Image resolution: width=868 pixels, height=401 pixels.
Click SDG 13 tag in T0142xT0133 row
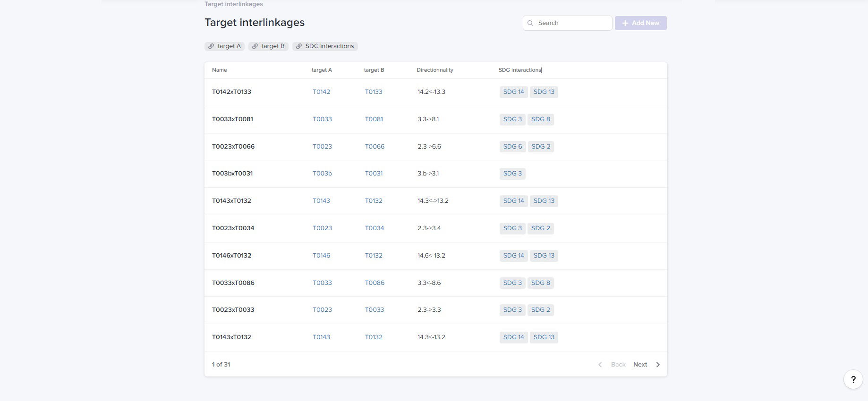pos(544,92)
